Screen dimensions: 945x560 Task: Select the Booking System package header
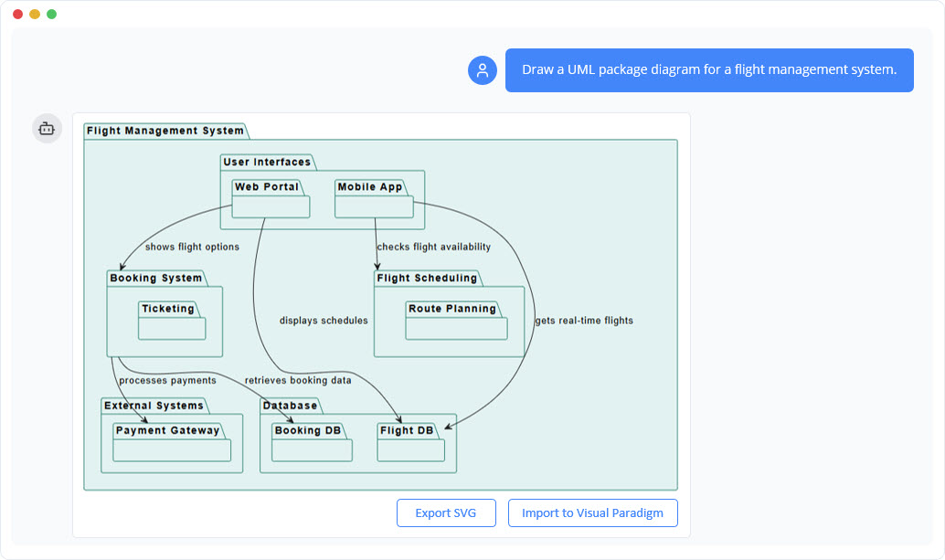tap(156, 278)
